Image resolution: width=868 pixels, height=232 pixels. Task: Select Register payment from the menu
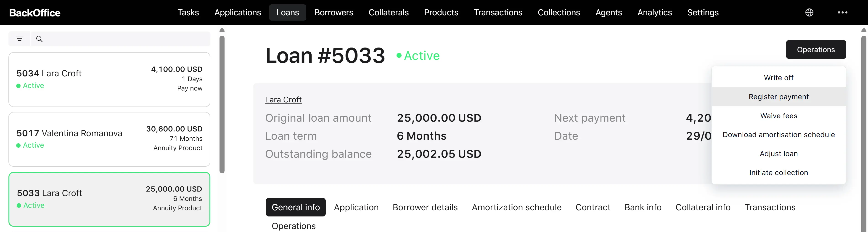(778, 97)
